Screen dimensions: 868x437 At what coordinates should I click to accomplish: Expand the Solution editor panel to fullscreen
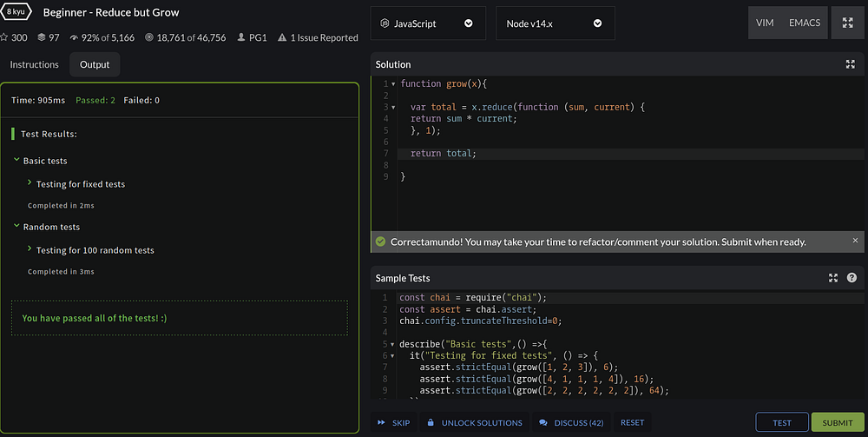coord(850,64)
